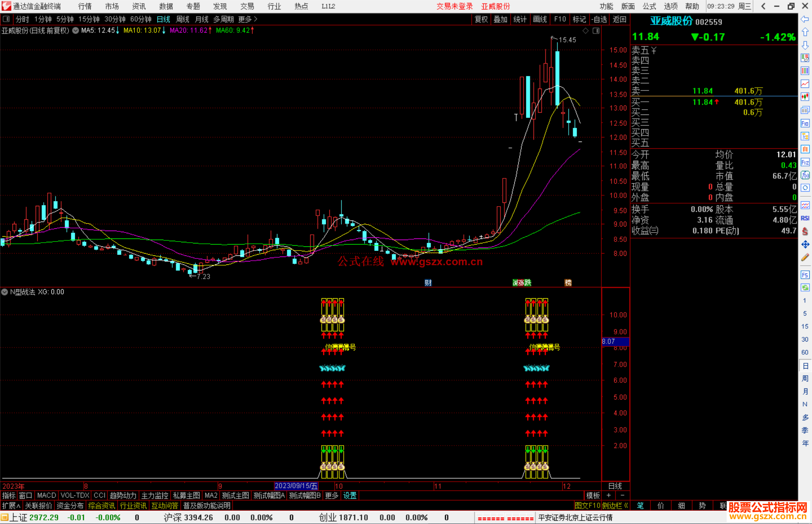Expand the 扩展 panel at bottom left
Viewport: 812px width, 524px height.
(11, 506)
